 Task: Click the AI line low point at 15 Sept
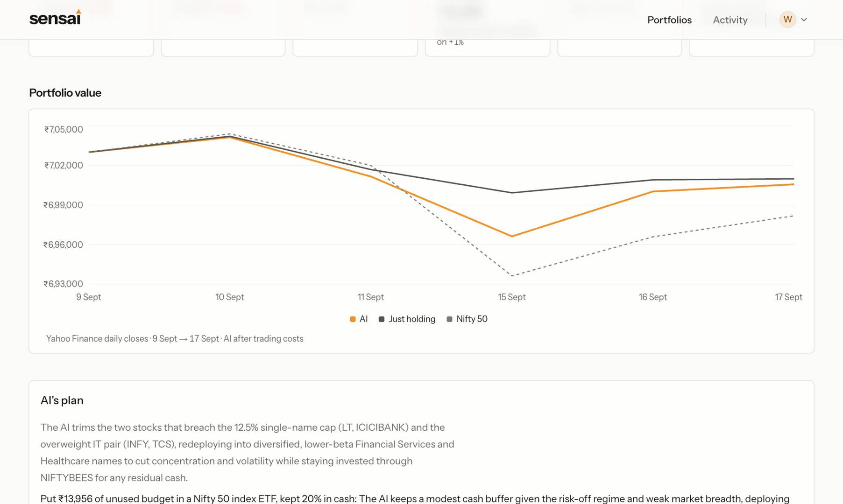click(512, 236)
